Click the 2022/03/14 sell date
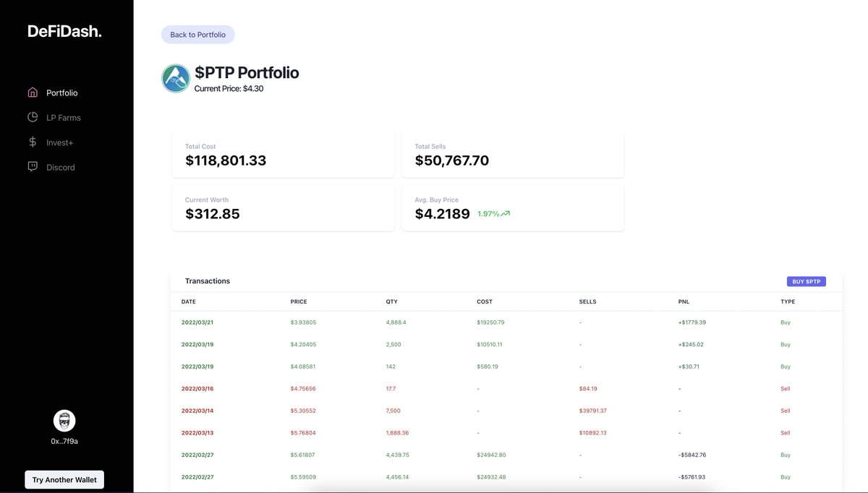Screen dimensions: 868x493 tap(197, 411)
